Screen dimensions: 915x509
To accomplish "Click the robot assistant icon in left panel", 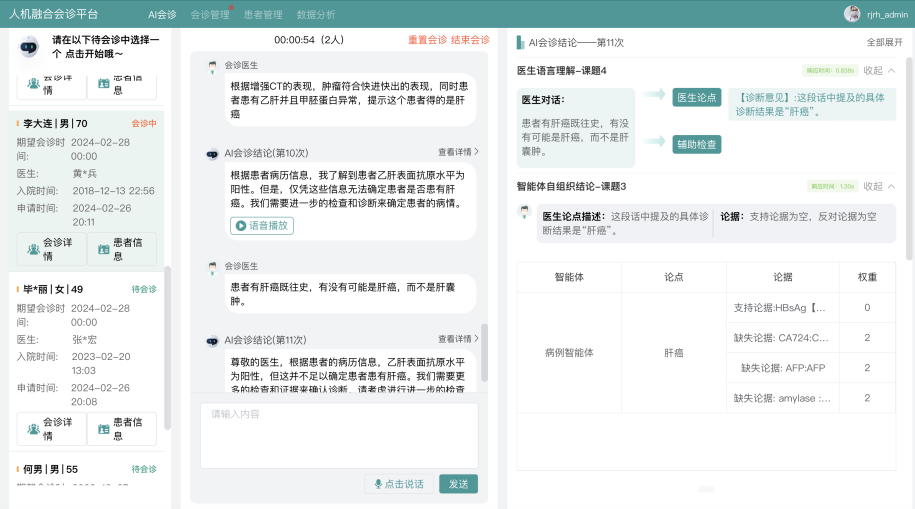I will [28, 46].
